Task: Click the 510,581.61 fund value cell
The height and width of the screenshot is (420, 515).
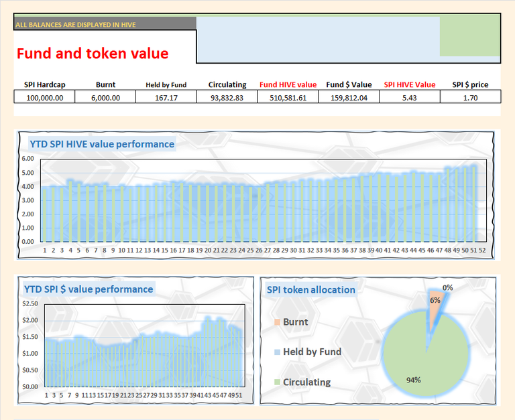Action: click(288, 97)
